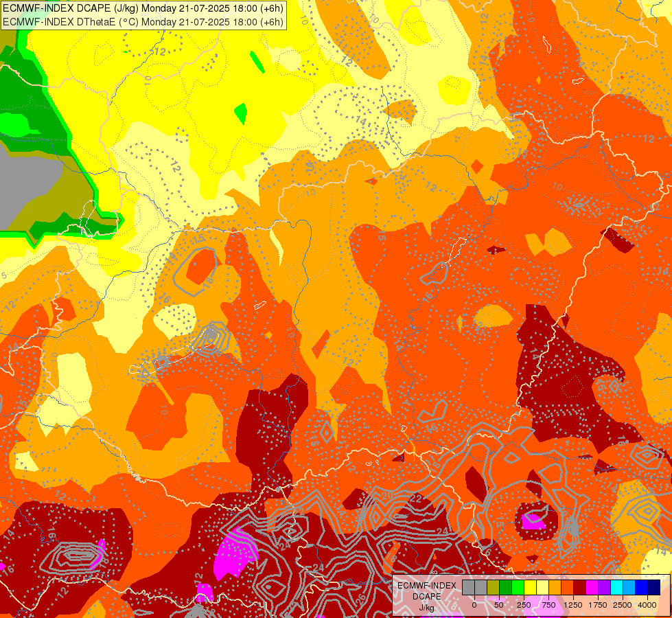Click the legend value 4000

pos(647,605)
